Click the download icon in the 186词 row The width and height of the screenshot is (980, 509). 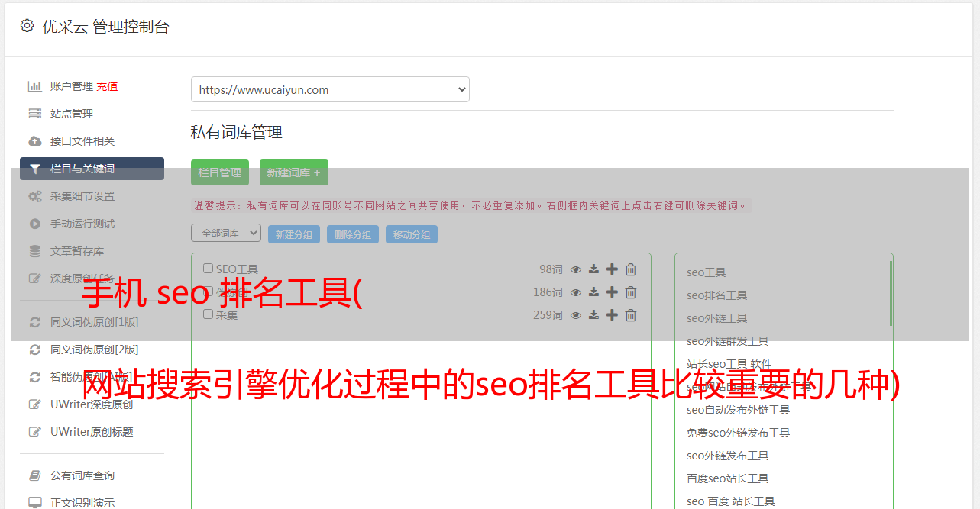point(593,292)
